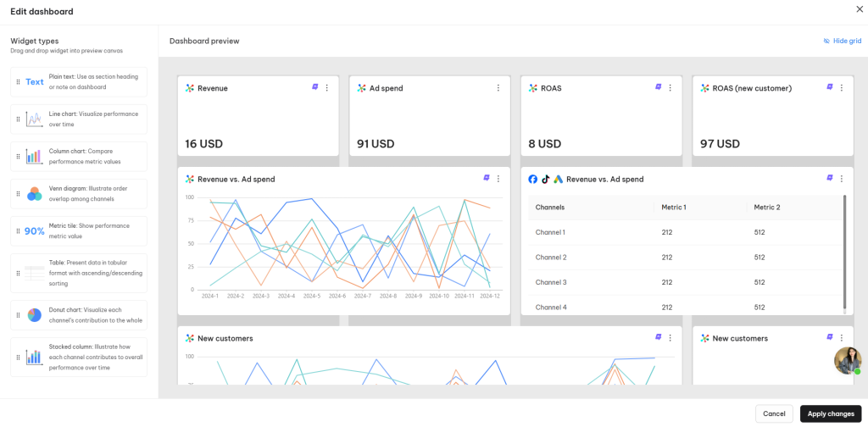Viewport: 868px width, 427px height.
Task: Click the Metric 1 column header
Action: point(674,208)
